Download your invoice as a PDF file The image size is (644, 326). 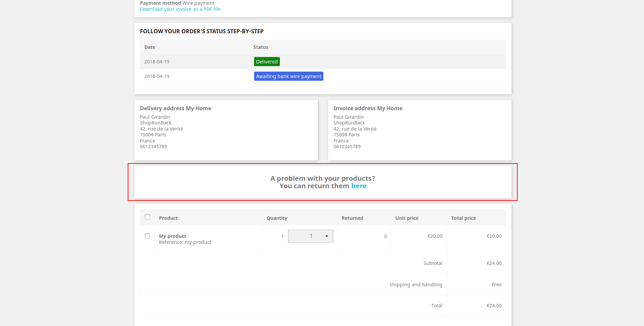[181, 9]
